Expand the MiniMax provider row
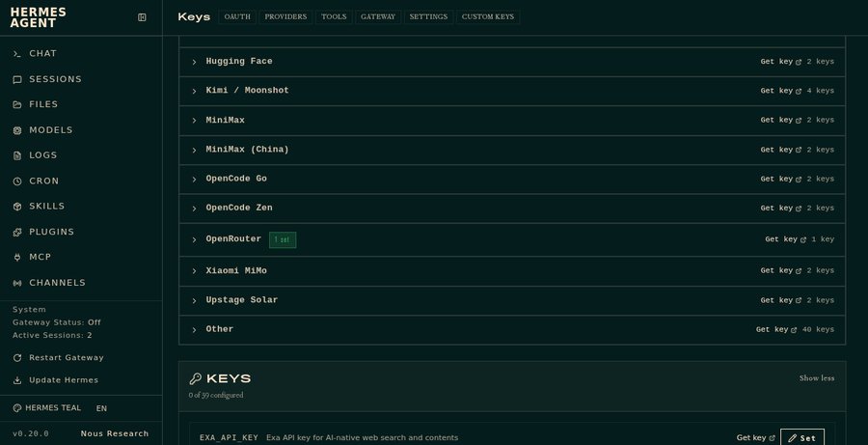 tap(512, 121)
